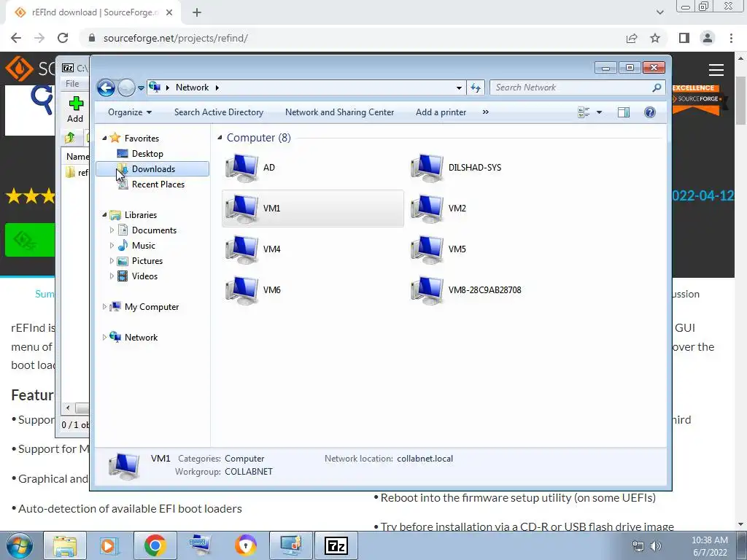Click the Search Network field
This screenshot has height=560, width=747.
pyautogui.click(x=577, y=87)
